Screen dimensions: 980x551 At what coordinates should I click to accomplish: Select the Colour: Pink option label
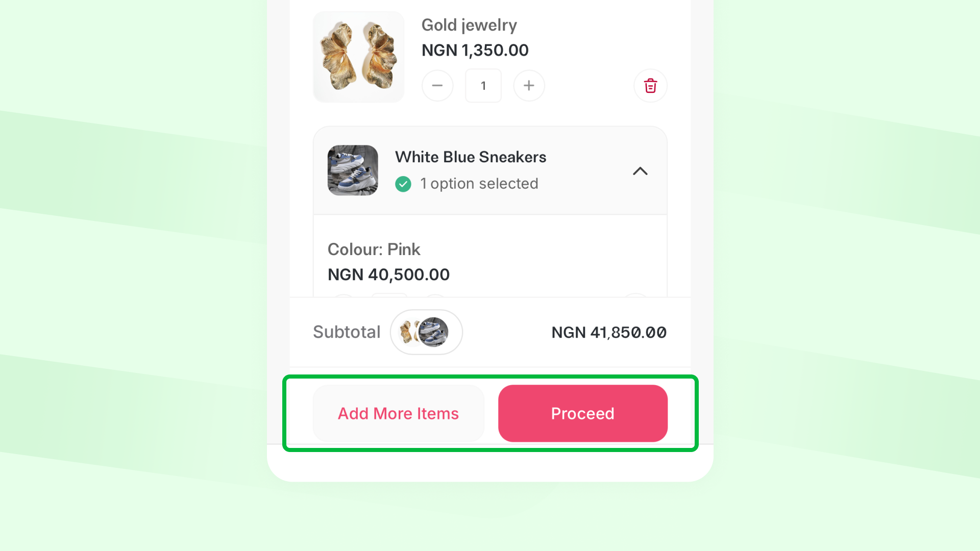click(x=374, y=249)
